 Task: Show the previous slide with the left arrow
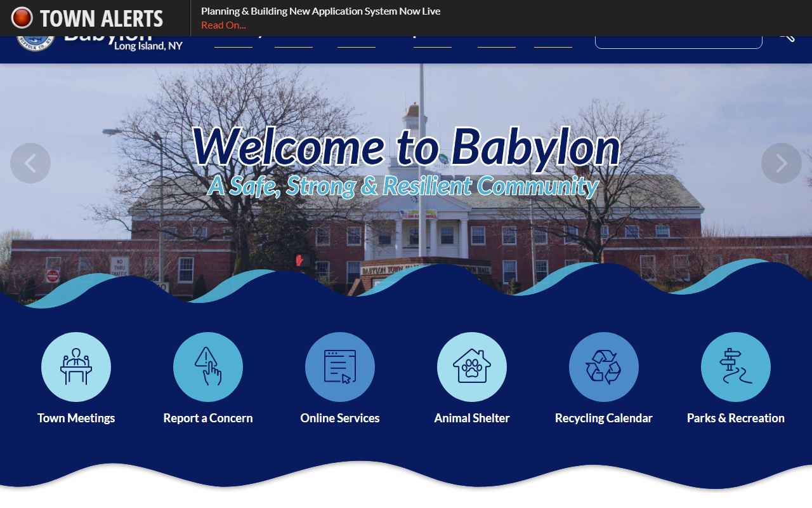[x=30, y=163]
